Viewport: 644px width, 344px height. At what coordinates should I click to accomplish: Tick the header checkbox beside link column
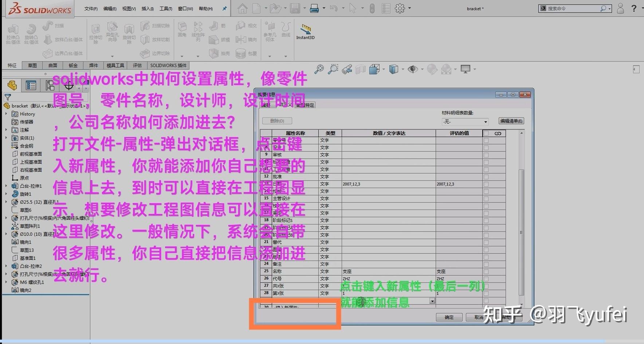[x=486, y=133]
